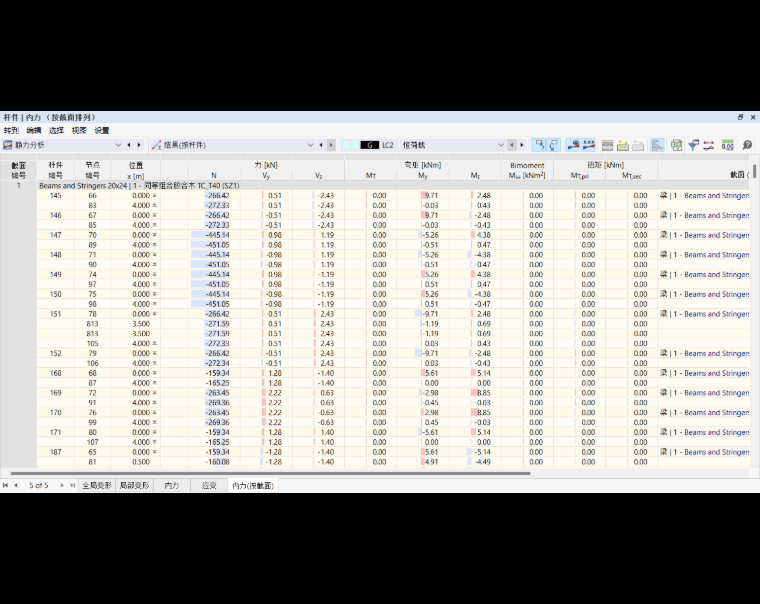Select section number 1 row header
Screen dimensions: 760x604
18,186
